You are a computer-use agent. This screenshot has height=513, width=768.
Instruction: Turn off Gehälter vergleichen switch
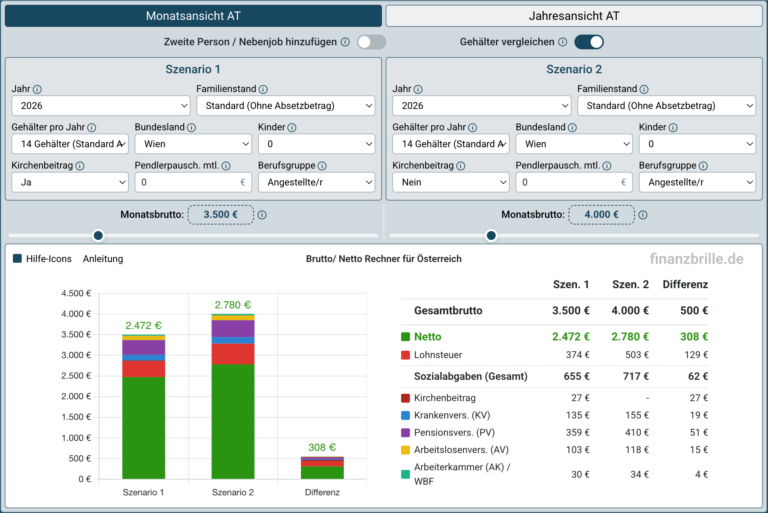(589, 42)
